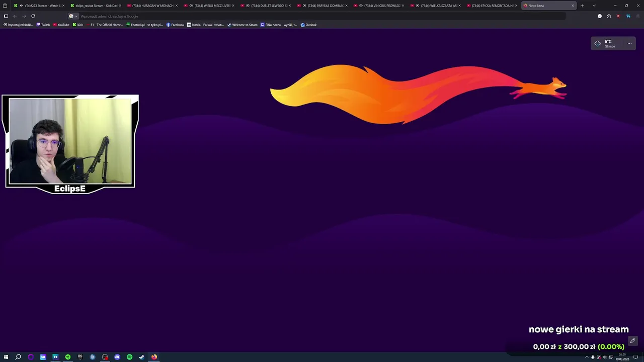Open the Facebook bookmark
Viewport: 644px width, 362px height.
tap(175, 25)
